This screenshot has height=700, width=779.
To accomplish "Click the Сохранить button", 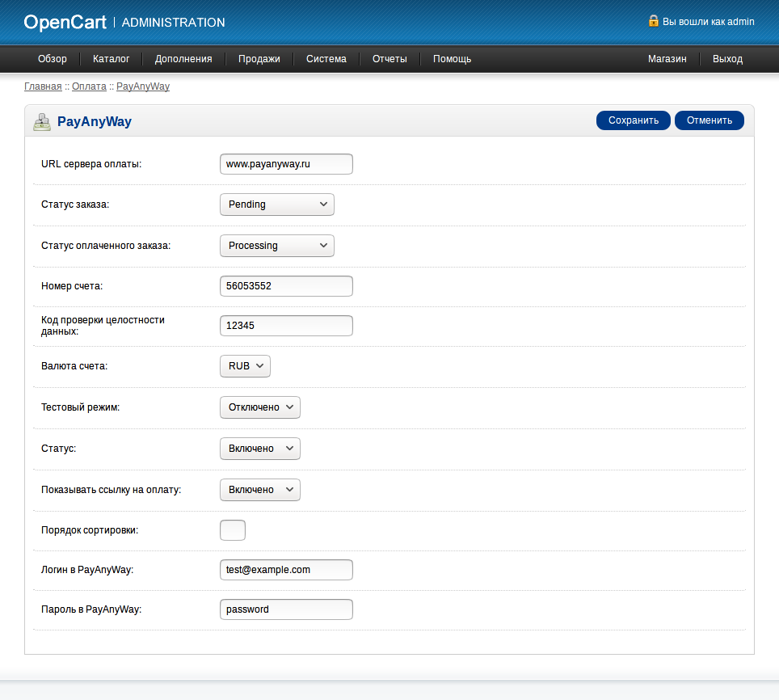I will [633, 120].
